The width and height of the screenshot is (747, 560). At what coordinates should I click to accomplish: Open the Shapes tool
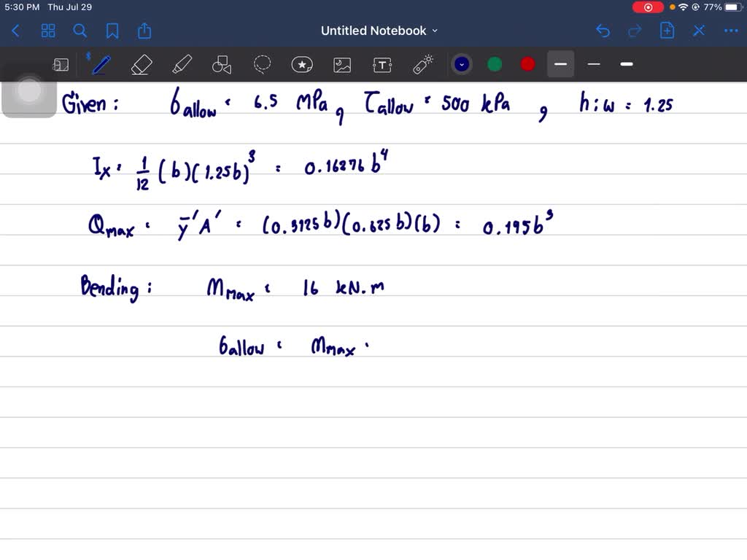pos(222,64)
